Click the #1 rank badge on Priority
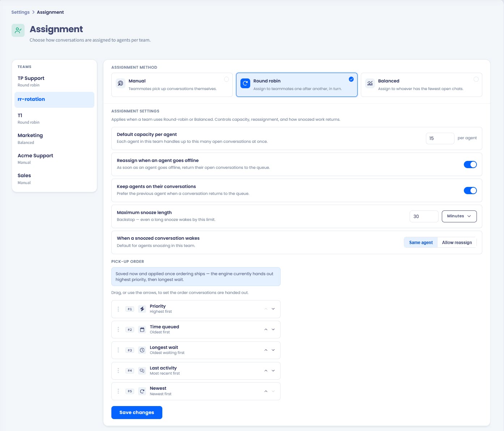 click(x=130, y=309)
